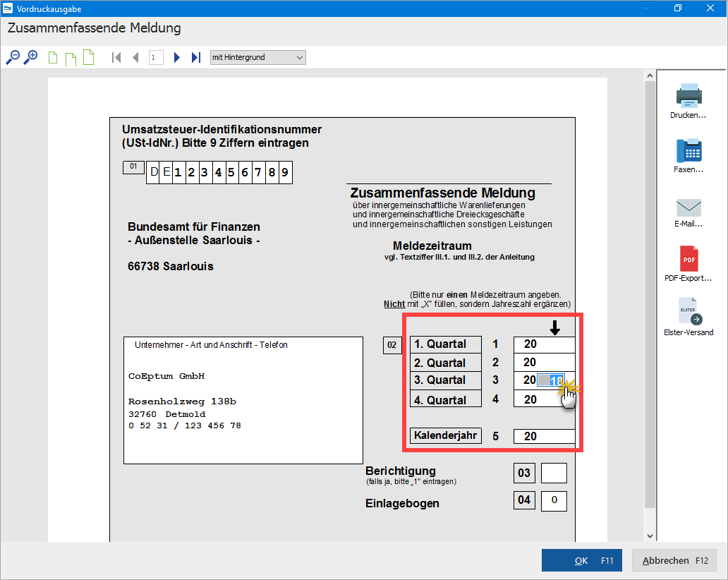Click the 'Bundesamt für Finanzen' text
The width and height of the screenshot is (728, 580).
pyautogui.click(x=193, y=226)
